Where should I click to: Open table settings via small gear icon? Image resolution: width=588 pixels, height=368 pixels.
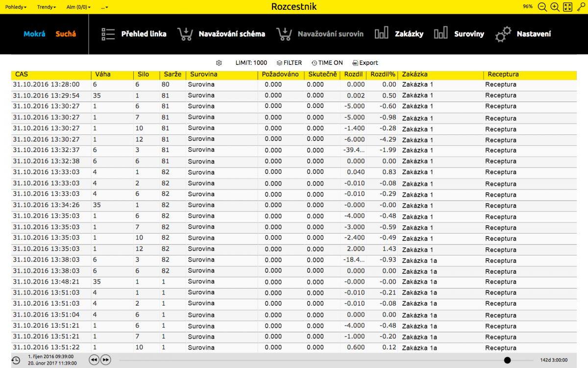tap(219, 63)
